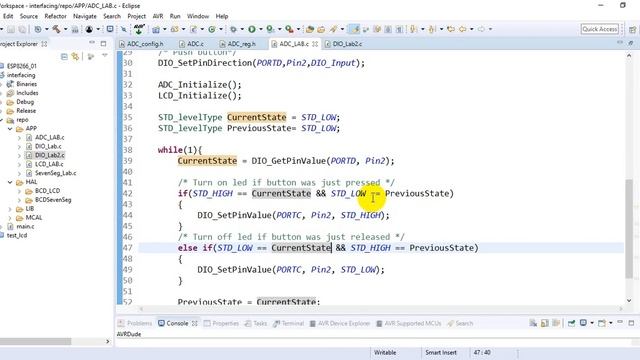This screenshot has height=360, width=640.
Task: Click the Writable status bar entry
Action: (x=385, y=353)
